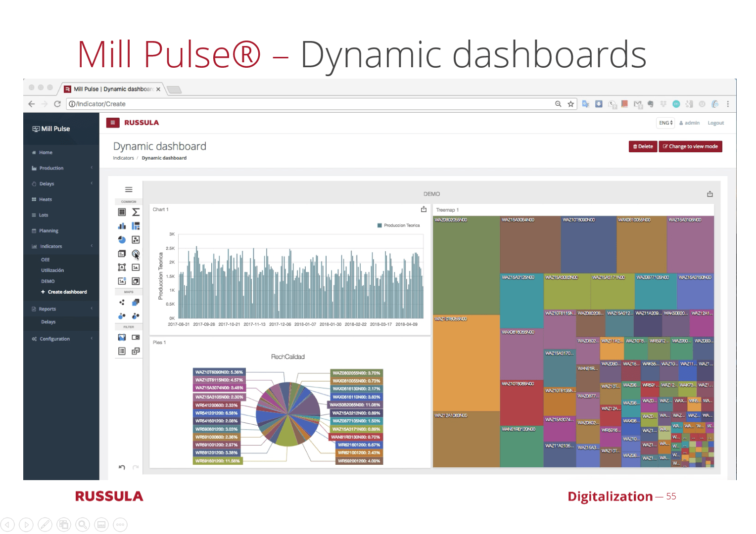Select WAZ10T8055N00 orange treemap block
Screen dimensions: 756x534
[x=466, y=363]
